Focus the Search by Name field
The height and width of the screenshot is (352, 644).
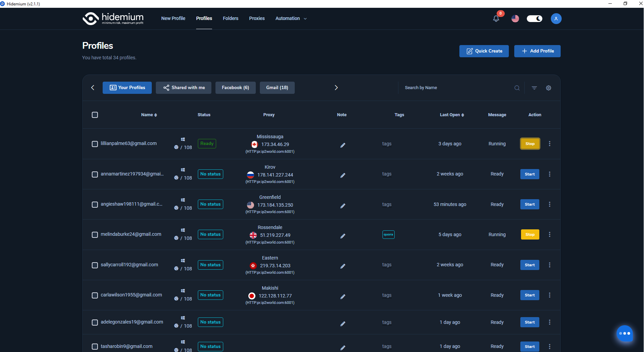[457, 88]
